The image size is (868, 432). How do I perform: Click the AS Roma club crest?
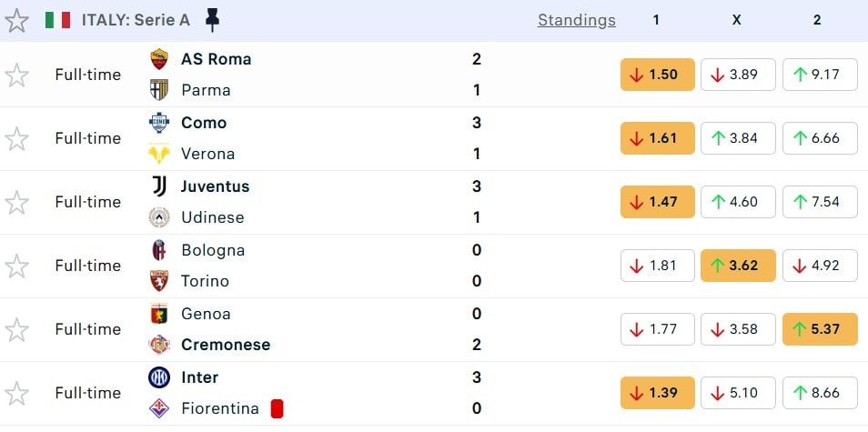coord(159,59)
